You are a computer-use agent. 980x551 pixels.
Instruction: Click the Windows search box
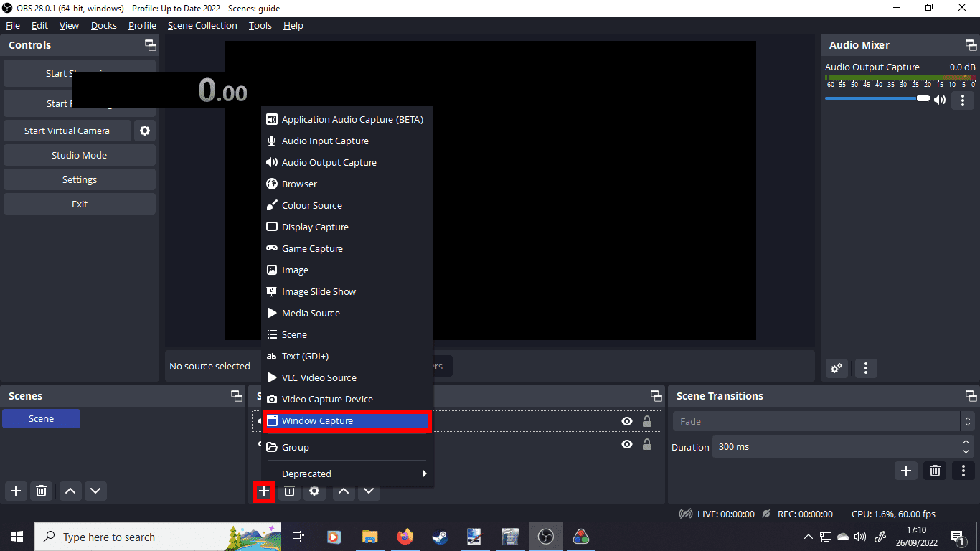pyautogui.click(x=158, y=537)
